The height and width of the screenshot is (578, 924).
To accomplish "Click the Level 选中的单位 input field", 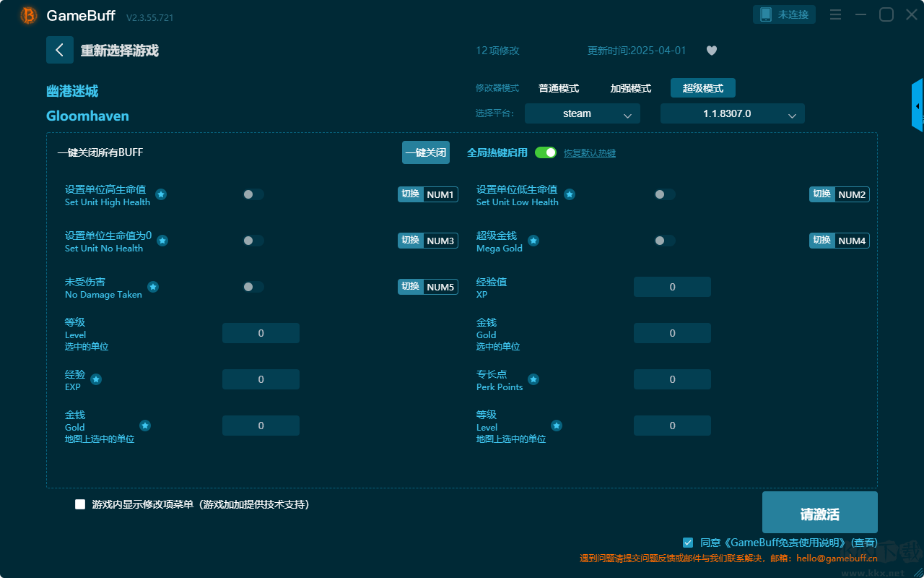I will (x=261, y=333).
